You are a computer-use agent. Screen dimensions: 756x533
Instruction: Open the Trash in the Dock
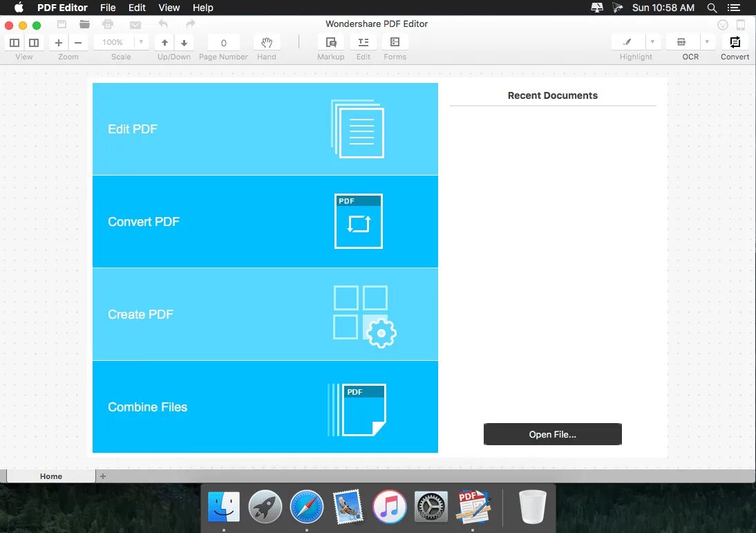(532, 507)
